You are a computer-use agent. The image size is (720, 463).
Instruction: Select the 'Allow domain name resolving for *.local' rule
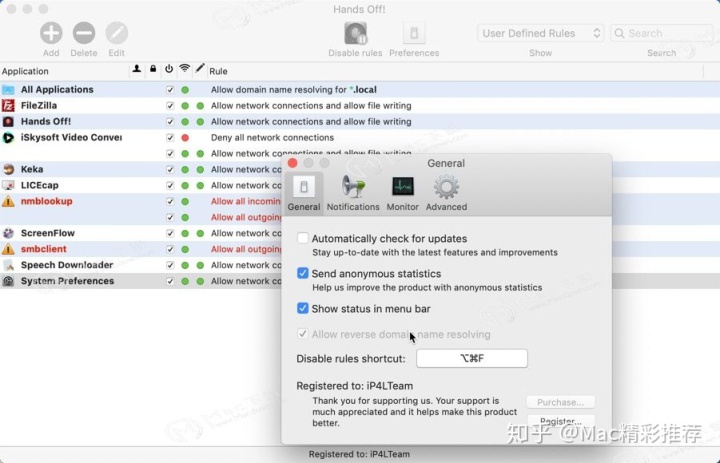(x=294, y=90)
